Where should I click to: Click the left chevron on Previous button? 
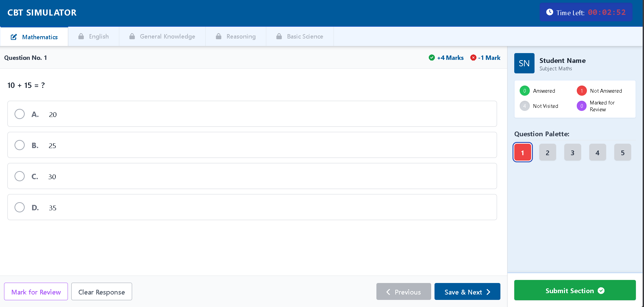point(388,292)
